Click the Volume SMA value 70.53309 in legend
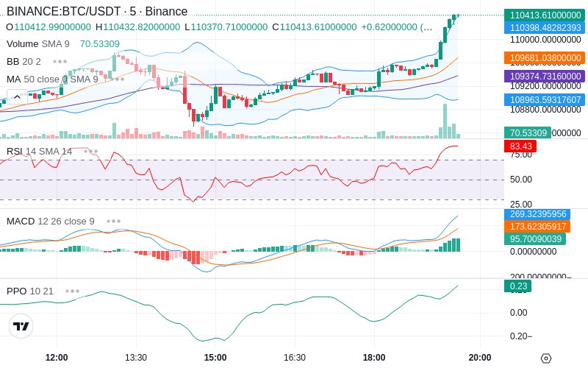This screenshot has width=588, height=368. 100,44
